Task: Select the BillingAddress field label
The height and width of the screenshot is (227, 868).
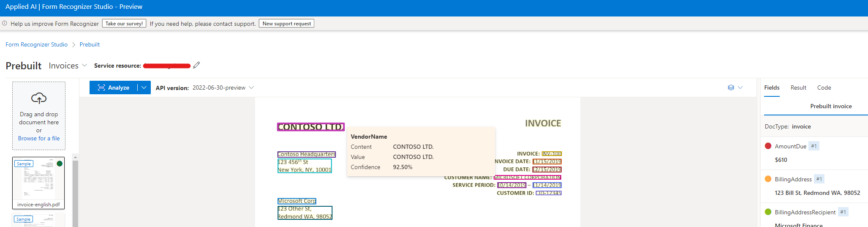Action: pyautogui.click(x=793, y=179)
